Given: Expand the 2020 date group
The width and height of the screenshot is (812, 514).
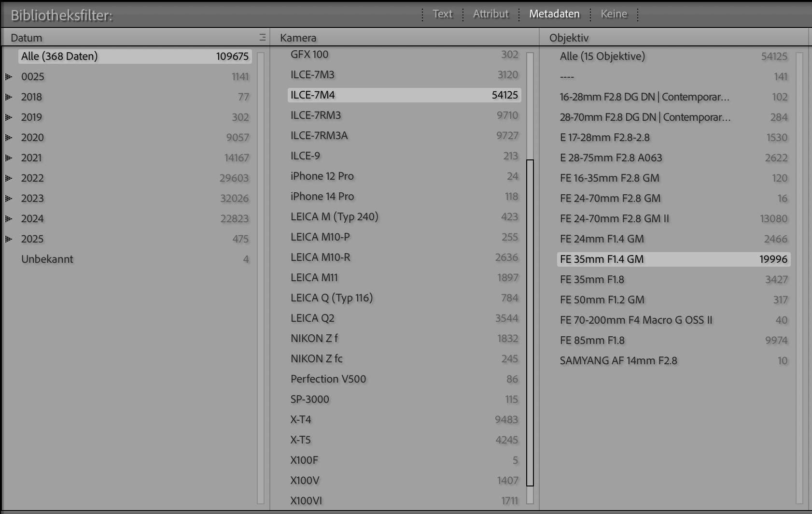Looking at the screenshot, I should click(8, 137).
